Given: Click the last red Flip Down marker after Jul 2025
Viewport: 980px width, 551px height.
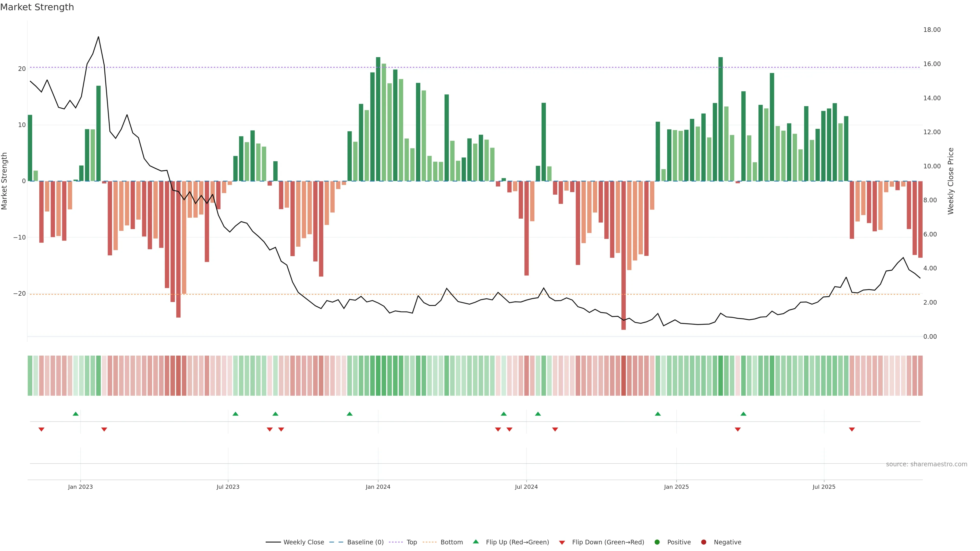Looking at the screenshot, I should click(852, 430).
